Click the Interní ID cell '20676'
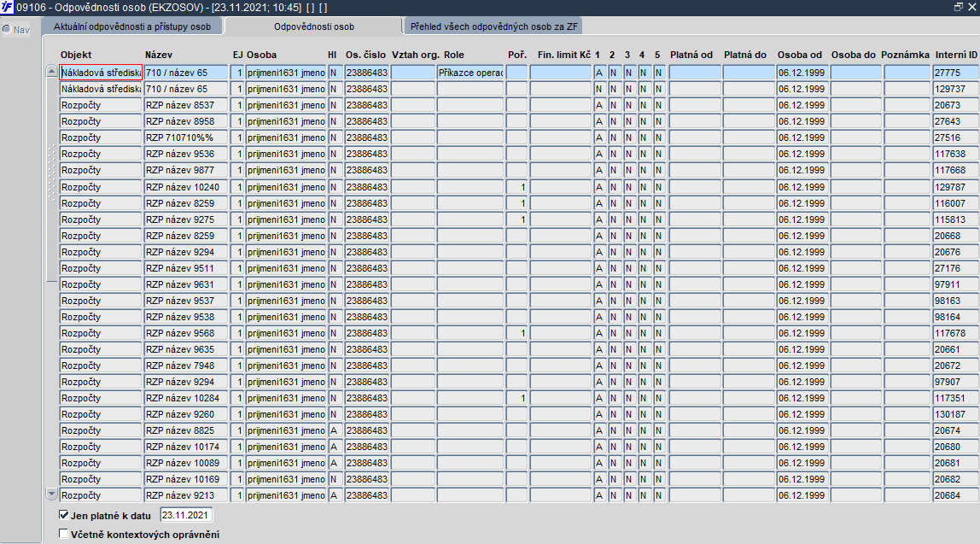The width and height of the screenshot is (980, 544). click(x=955, y=252)
